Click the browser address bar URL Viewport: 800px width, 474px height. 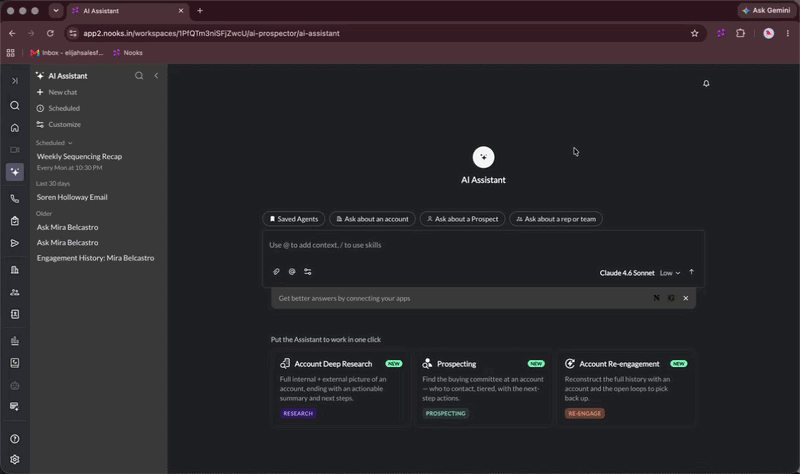[211, 33]
